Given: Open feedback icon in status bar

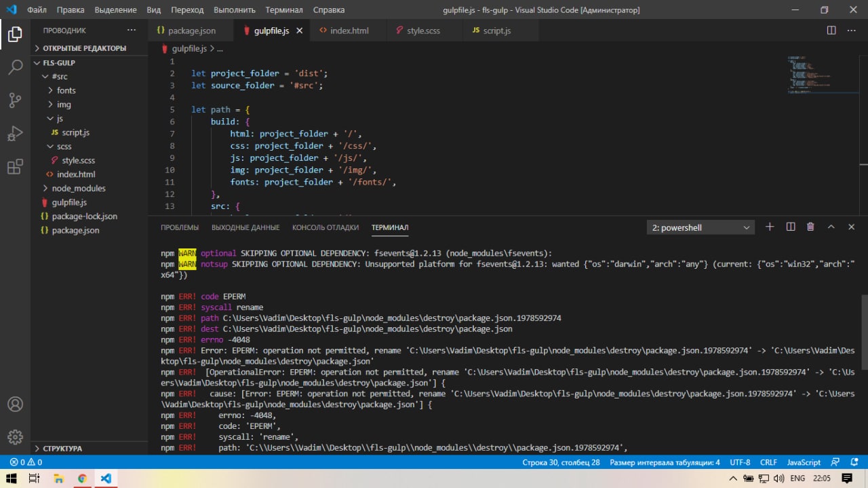Looking at the screenshot, I should (836, 462).
